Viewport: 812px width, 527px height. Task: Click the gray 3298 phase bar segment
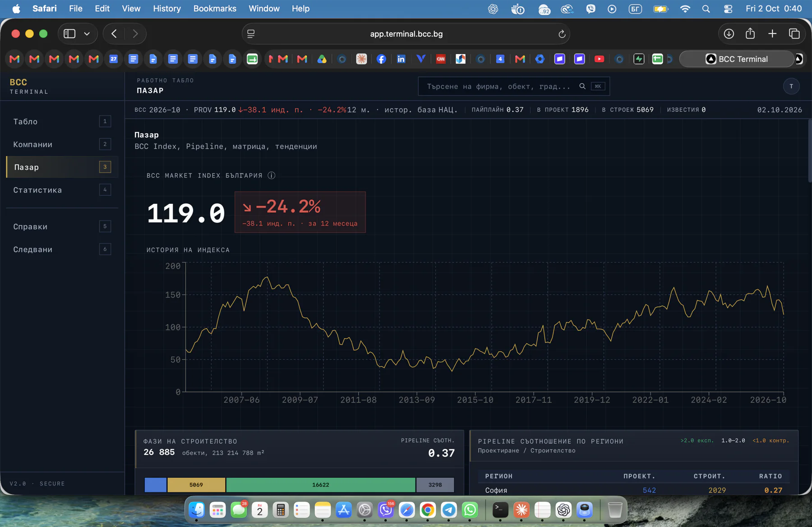click(435, 485)
